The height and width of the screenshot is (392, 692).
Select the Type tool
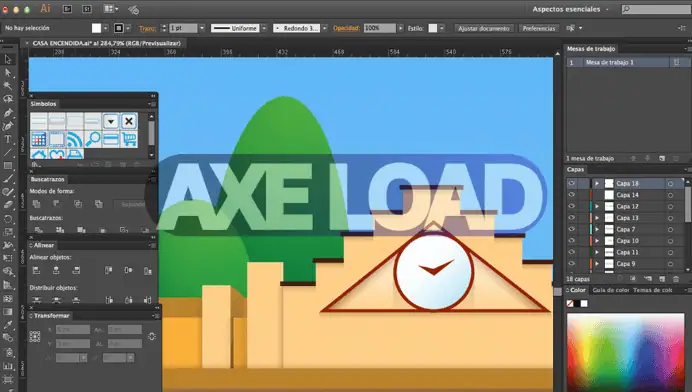coord(8,139)
